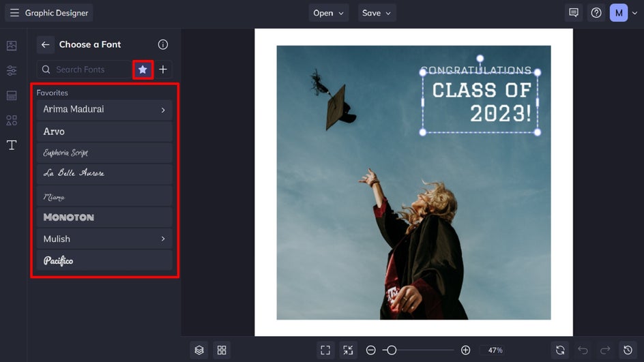
Task: Choose the Monoton font
Action: coord(104,217)
